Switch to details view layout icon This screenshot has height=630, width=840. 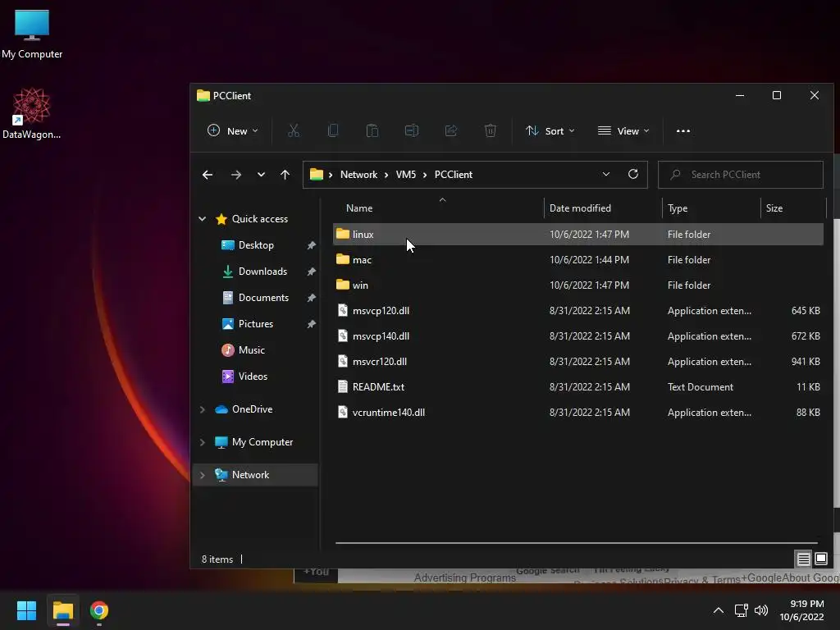(x=803, y=559)
